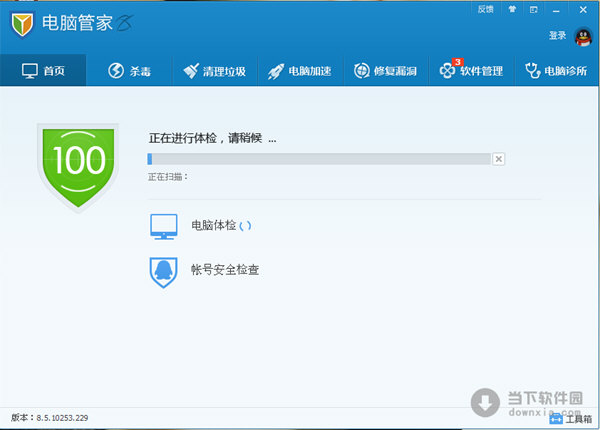600x430 pixels.
Task: Switch to the 杀毒 antivirus tab
Action: click(x=129, y=71)
